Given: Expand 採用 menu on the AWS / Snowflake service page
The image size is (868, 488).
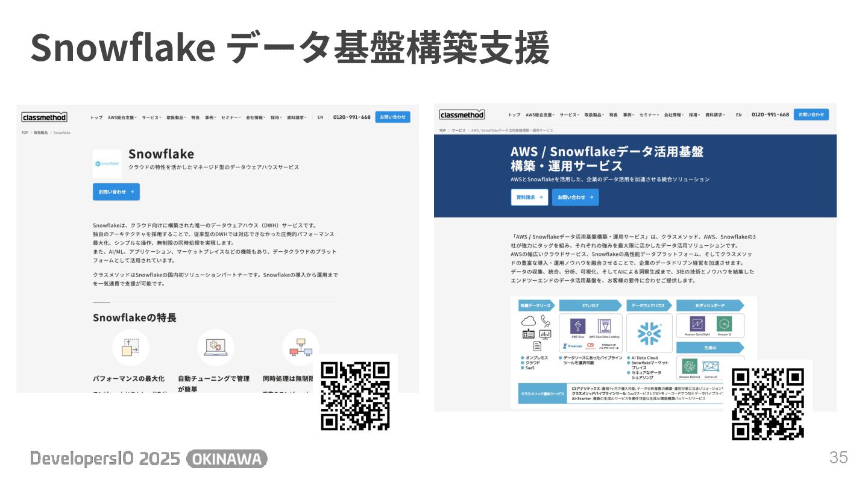Looking at the screenshot, I should (x=694, y=114).
